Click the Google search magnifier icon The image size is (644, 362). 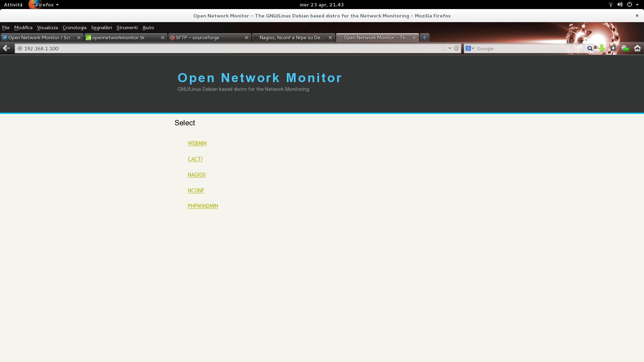click(590, 48)
